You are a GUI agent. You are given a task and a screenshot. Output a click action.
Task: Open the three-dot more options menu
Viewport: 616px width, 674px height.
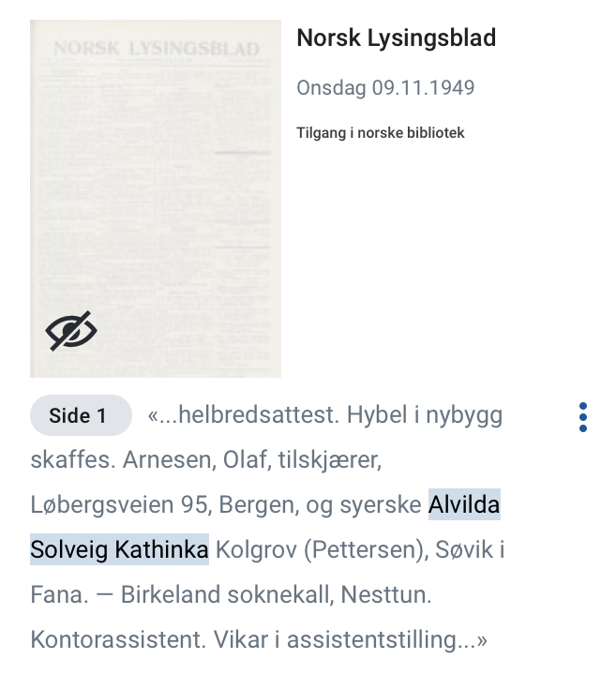[x=583, y=417]
